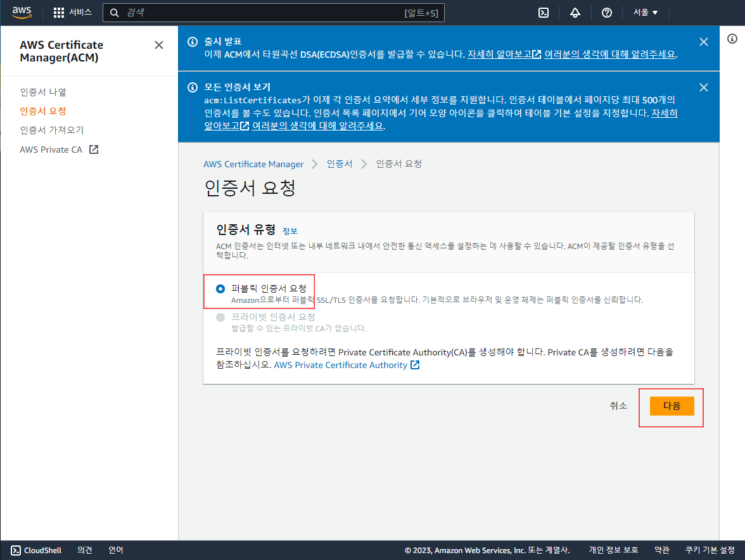Click the 취소 button

[618, 405]
